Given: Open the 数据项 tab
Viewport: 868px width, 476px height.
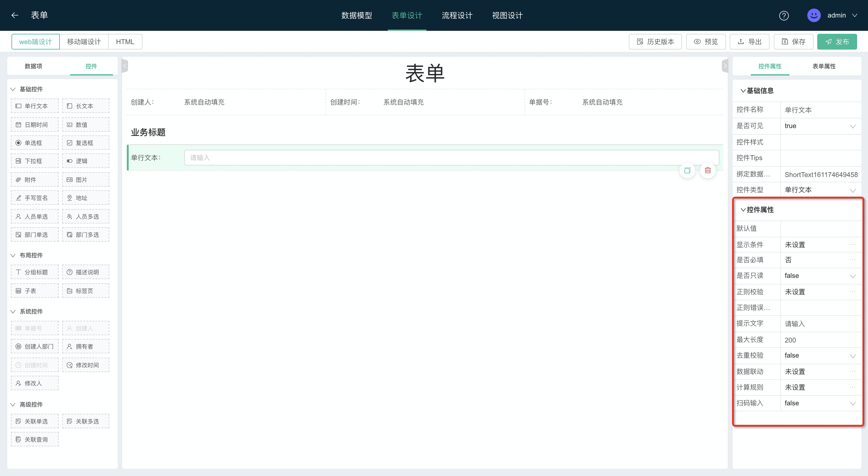Looking at the screenshot, I should click(33, 66).
